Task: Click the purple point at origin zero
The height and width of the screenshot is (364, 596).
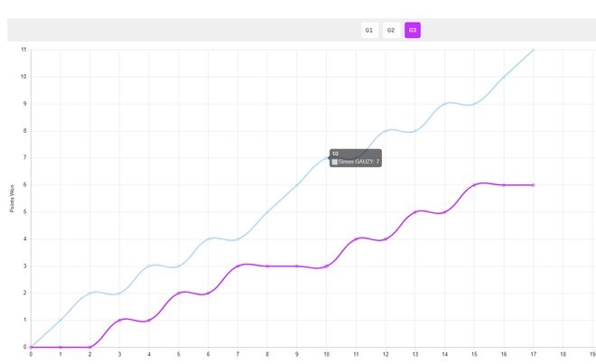Action: coord(32,347)
